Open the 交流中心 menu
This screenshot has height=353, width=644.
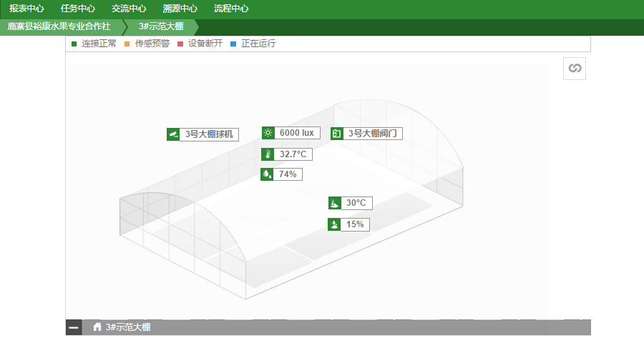point(129,9)
